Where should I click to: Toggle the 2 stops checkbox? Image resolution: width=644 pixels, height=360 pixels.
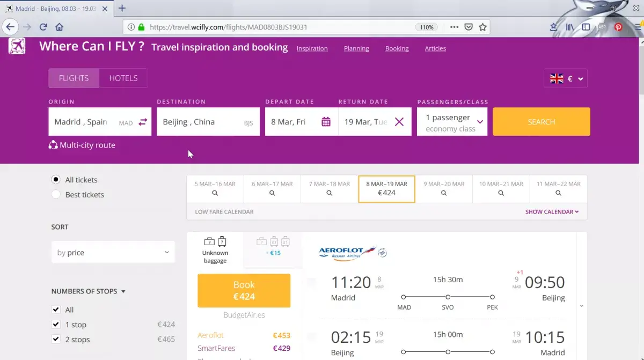(56, 340)
